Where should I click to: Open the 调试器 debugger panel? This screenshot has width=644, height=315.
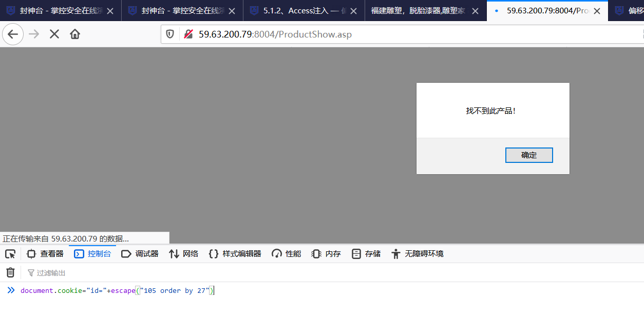coord(140,254)
